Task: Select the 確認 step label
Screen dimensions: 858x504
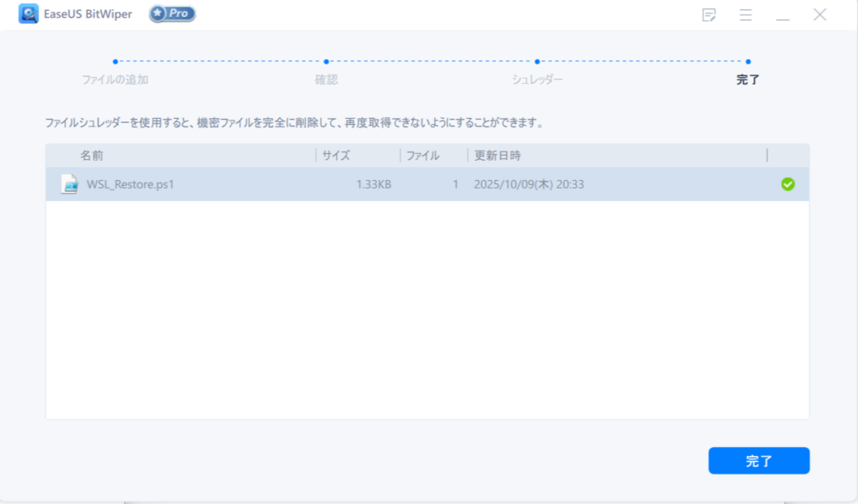Action: tap(326, 80)
